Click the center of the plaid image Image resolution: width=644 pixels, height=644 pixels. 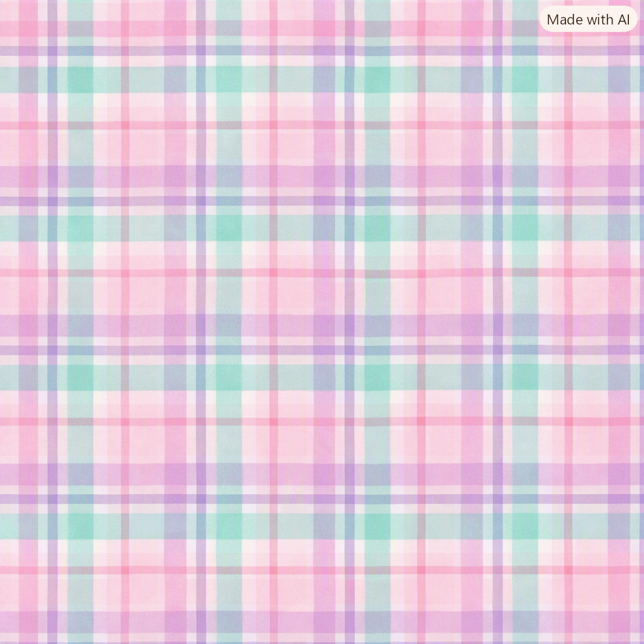click(322, 322)
